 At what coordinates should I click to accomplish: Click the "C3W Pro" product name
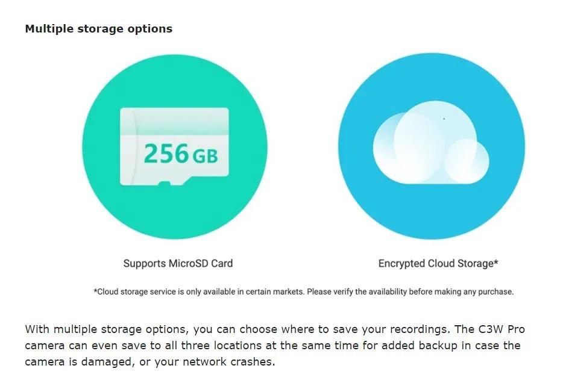click(x=503, y=329)
